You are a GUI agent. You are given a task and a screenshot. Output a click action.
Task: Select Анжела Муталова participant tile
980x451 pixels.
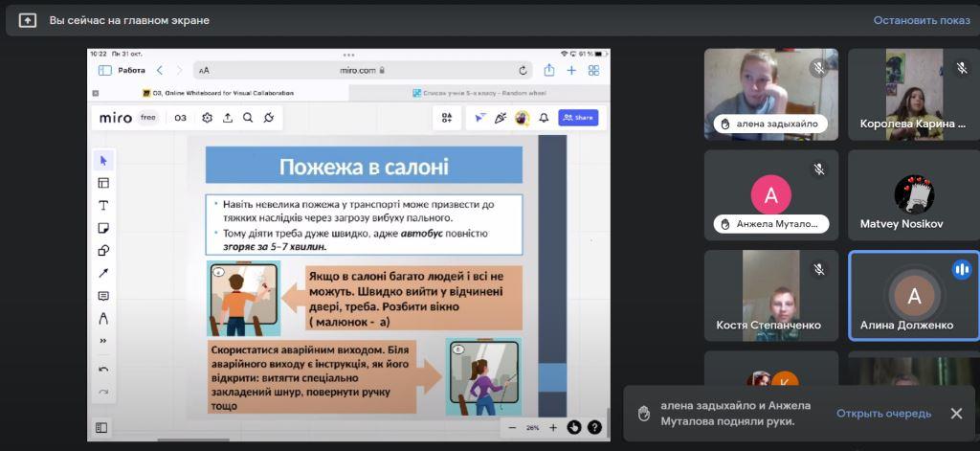click(x=771, y=195)
